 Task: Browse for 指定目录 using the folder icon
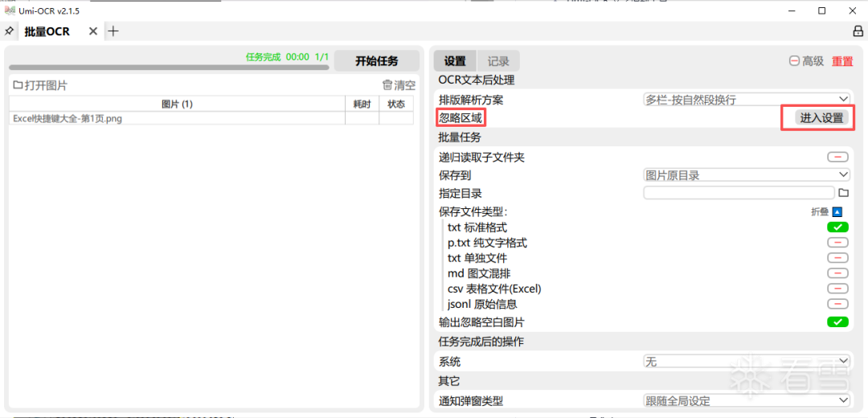point(844,193)
